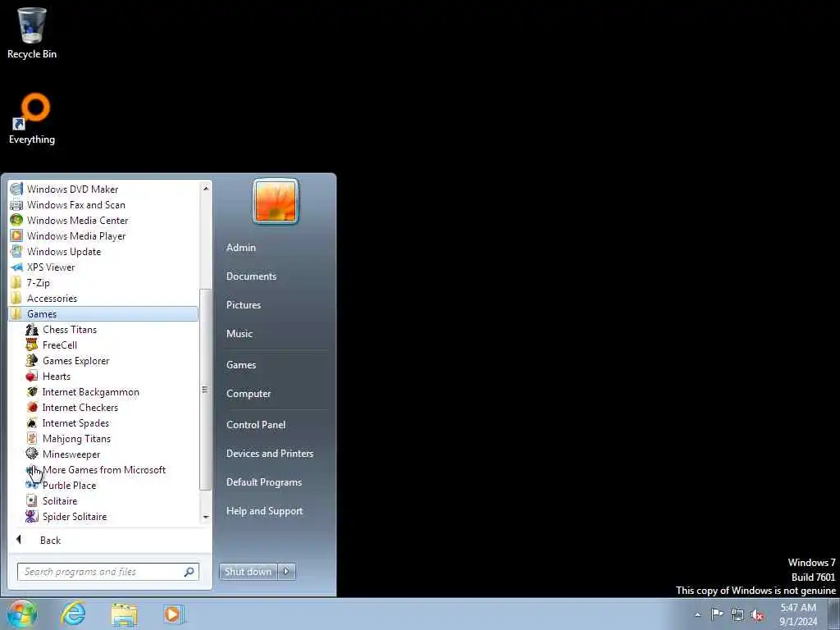Screen dimensions: 840x630
Task: Open the Admin personal folder
Action: coord(241,248)
